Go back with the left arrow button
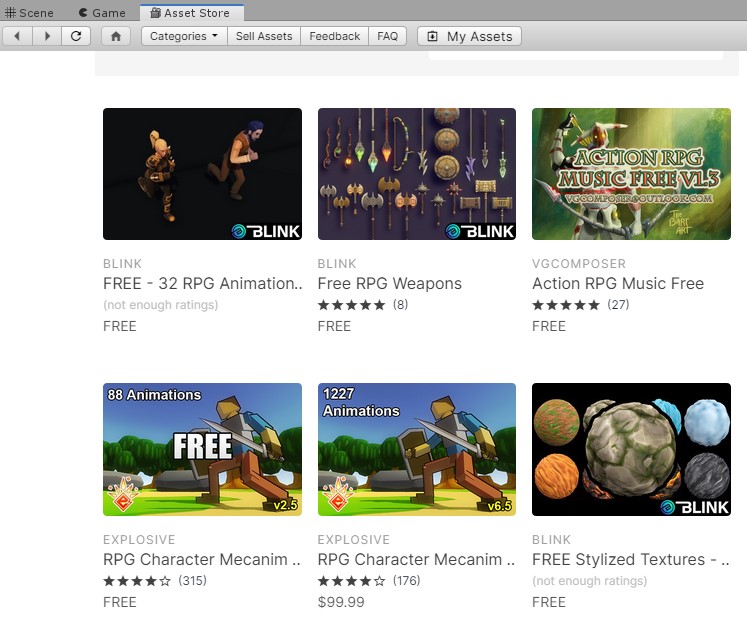The height and width of the screenshot is (618, 747). [17, 36]
